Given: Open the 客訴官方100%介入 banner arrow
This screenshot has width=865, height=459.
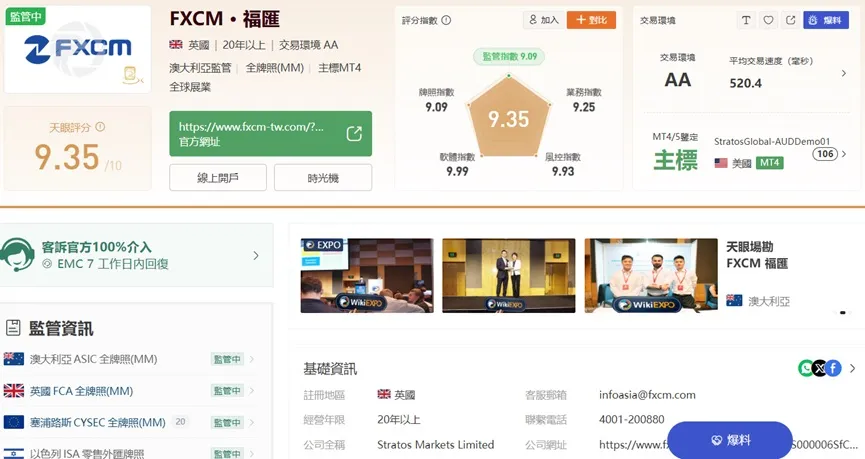Looking at the screenshot, I should tap(256, 255).
